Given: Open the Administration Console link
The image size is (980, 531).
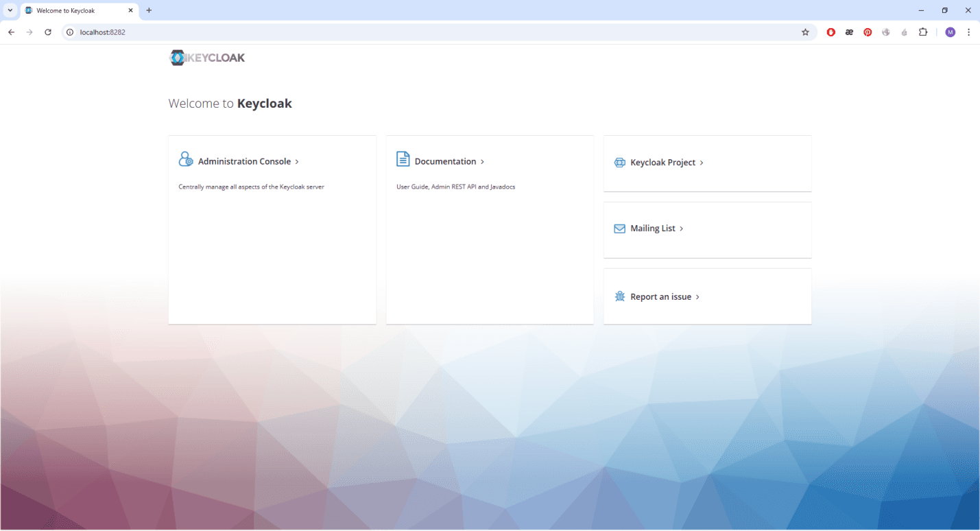Looking at the screenshot, I should click(x=245, y=162).
